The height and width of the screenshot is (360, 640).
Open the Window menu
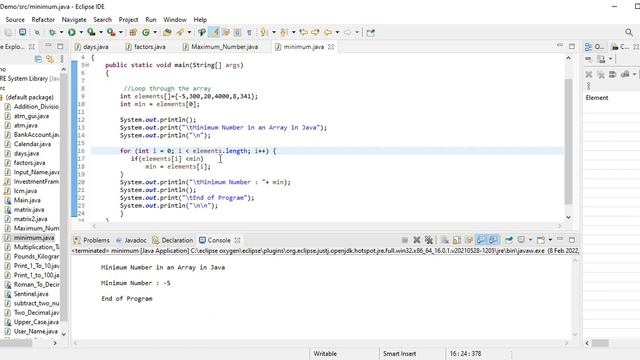tap(175, 20)
